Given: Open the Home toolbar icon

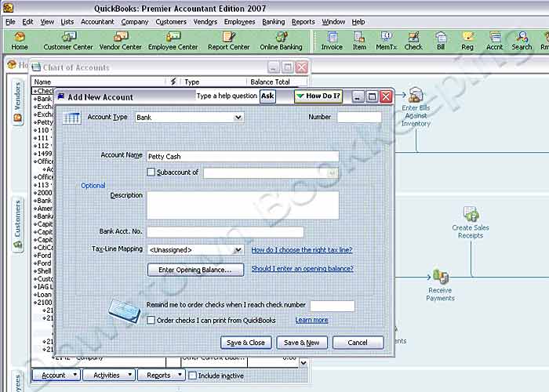Looking at the screenshot, I should pos(20,42).
